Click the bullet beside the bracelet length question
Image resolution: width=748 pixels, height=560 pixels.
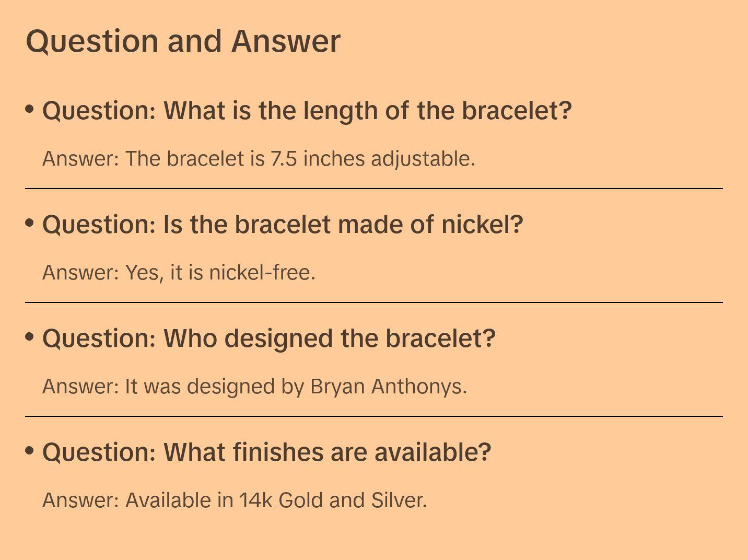pyautogui.click(x=30, y=109)
